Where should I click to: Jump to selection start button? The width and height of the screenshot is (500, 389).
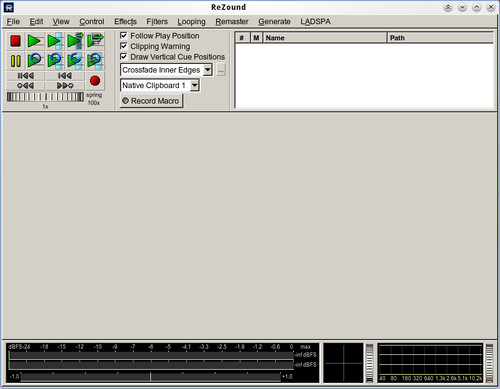pyautogui.click(x=65, y=76)
